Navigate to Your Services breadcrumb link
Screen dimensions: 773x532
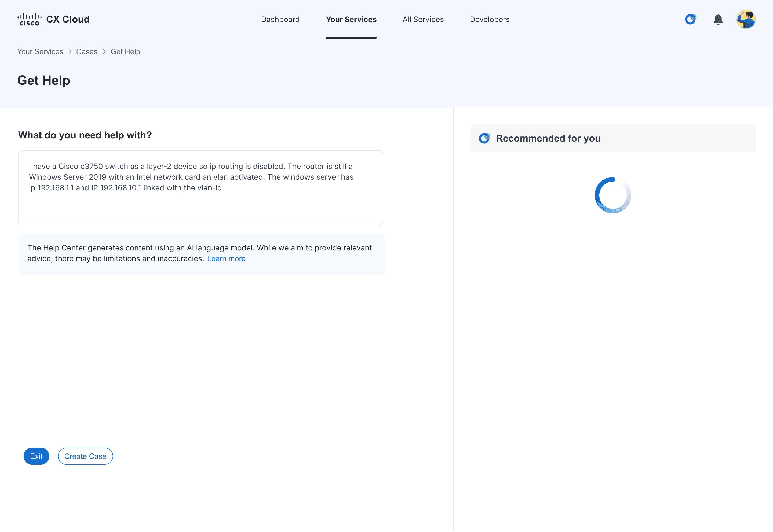40,52
